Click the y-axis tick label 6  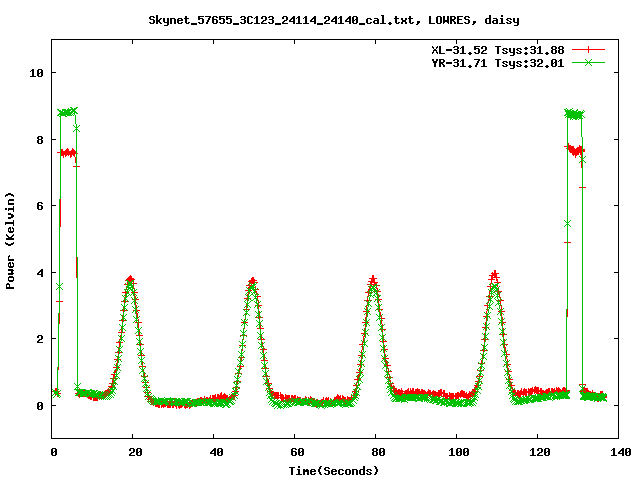[40, 206]
